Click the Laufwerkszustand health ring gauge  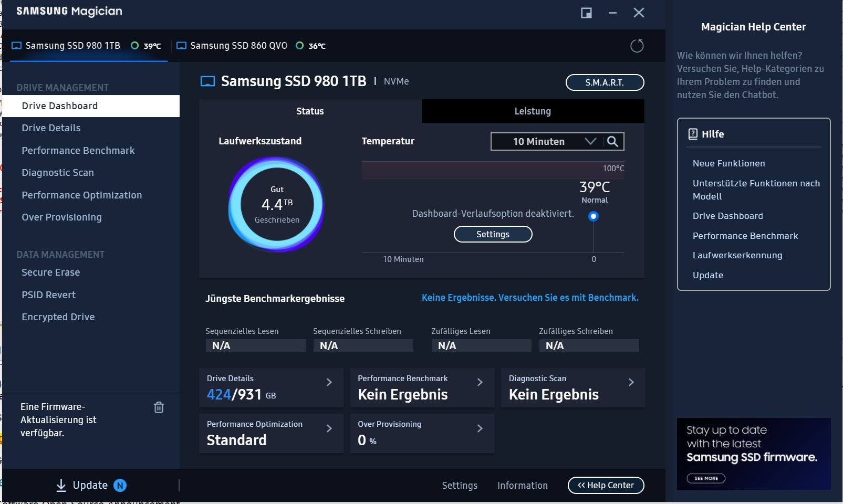pos(276,205)
